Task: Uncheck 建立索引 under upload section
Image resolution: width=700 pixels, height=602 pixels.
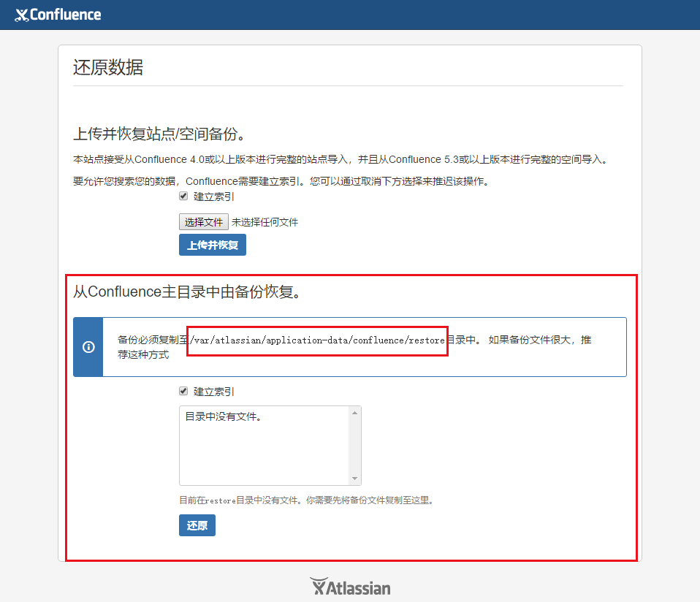Action: [x=183, y=196]
